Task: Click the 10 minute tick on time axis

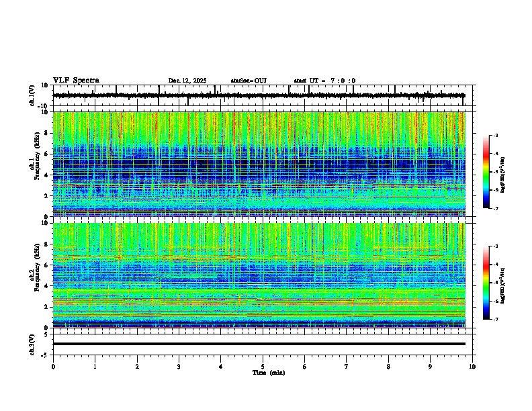Action: click(472, 367)
